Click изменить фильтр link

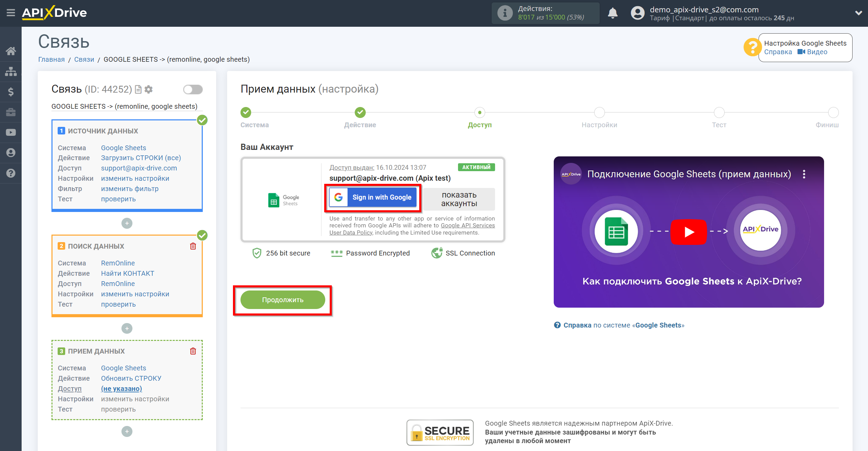130,189
